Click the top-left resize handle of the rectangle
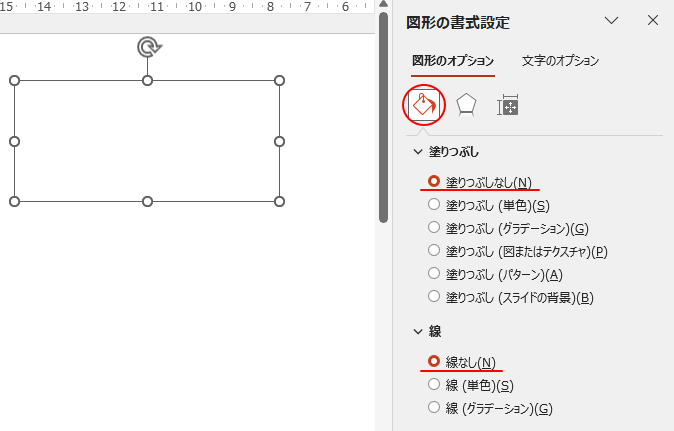Image resolution: width=674 pixels, height=431 pixels. tap(14, 80)
